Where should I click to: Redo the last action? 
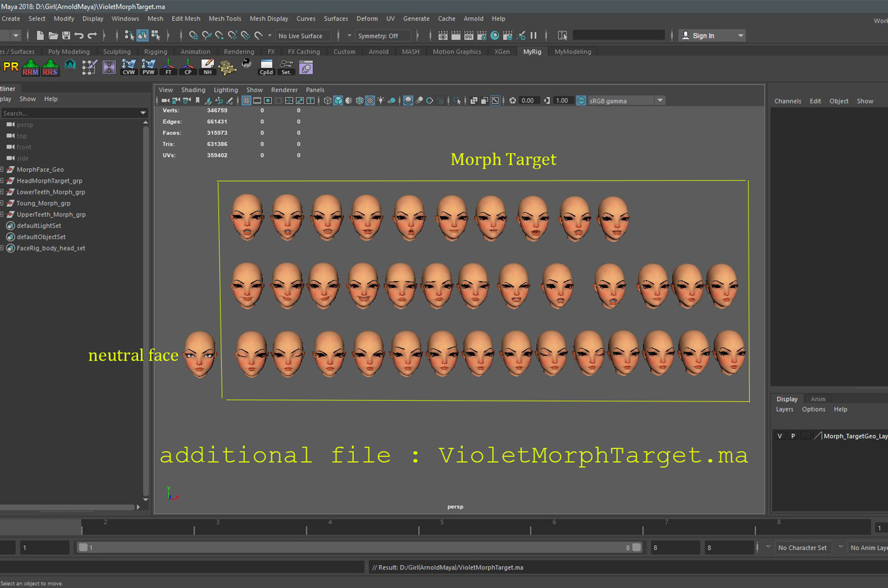click(92, 36)
